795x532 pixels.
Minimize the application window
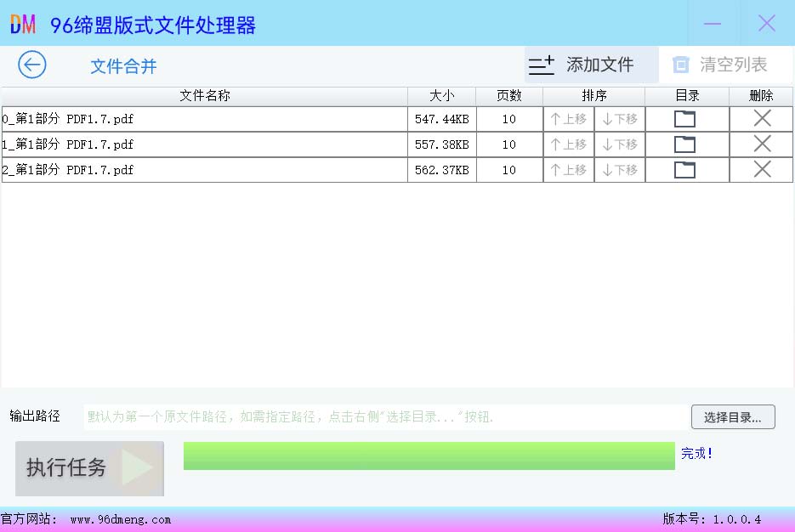point(713,24)
